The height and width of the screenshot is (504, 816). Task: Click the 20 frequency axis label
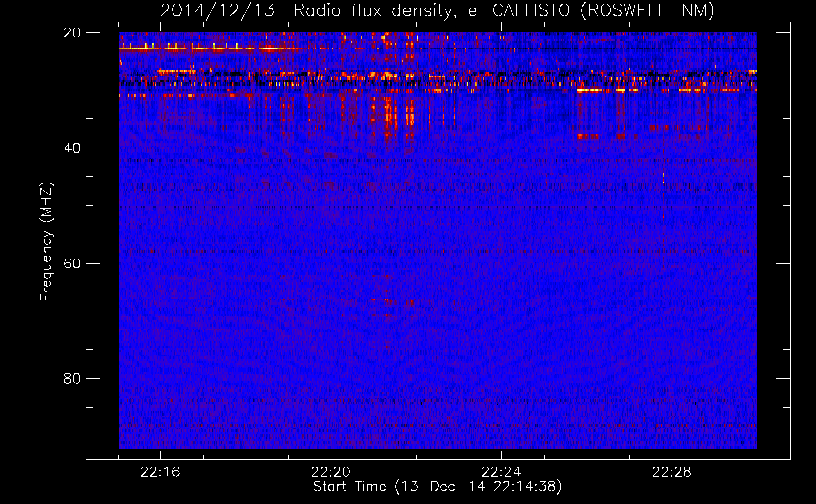click(72, 33)
